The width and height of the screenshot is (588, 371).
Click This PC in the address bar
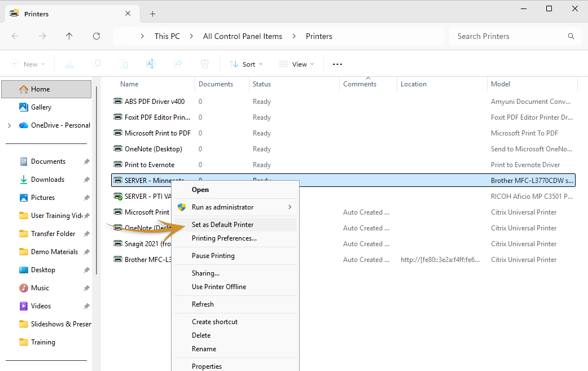coord(167,36)
